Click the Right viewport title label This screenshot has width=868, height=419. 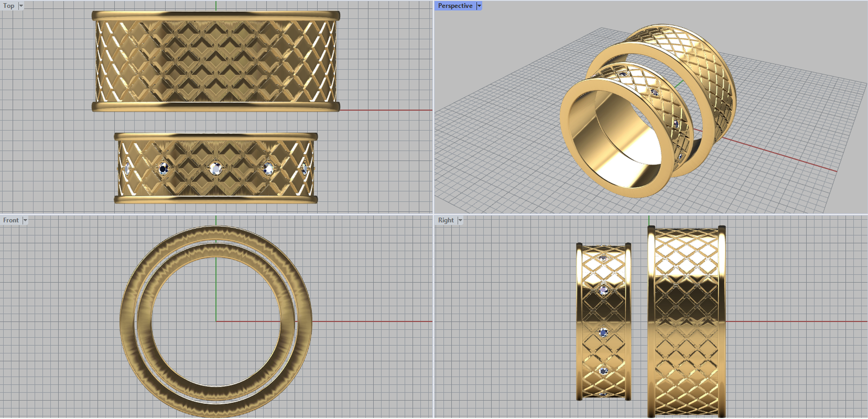coord(445,220)
